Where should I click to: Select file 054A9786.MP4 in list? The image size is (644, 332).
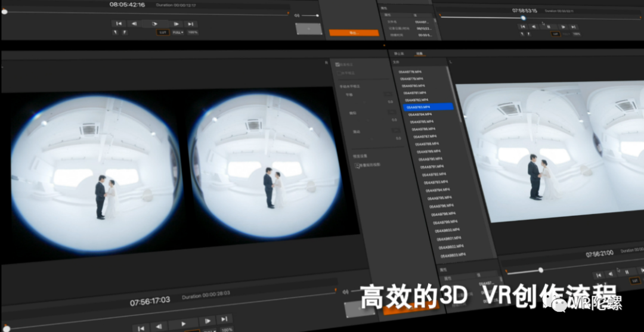pyautogui.click(x=423, y=129)
